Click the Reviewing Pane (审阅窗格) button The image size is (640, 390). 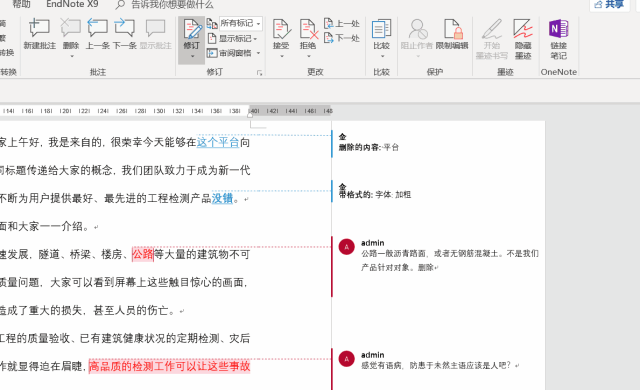(x=229, y=53)
